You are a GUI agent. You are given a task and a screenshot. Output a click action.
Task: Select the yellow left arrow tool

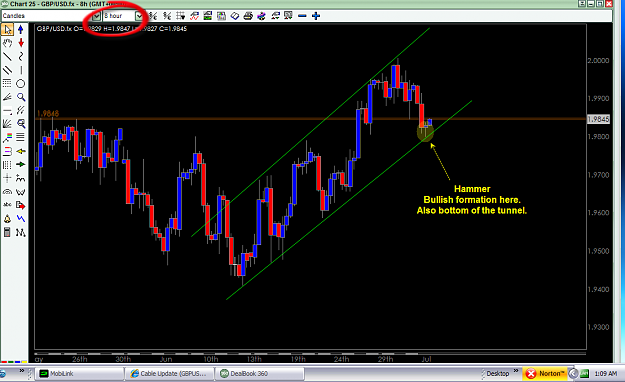[x=21, y=151]
